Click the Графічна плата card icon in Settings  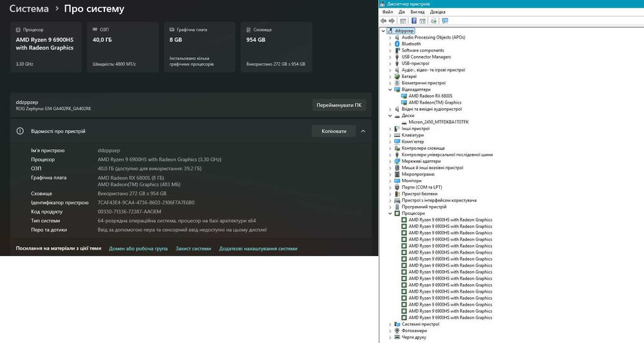[172, 30]
